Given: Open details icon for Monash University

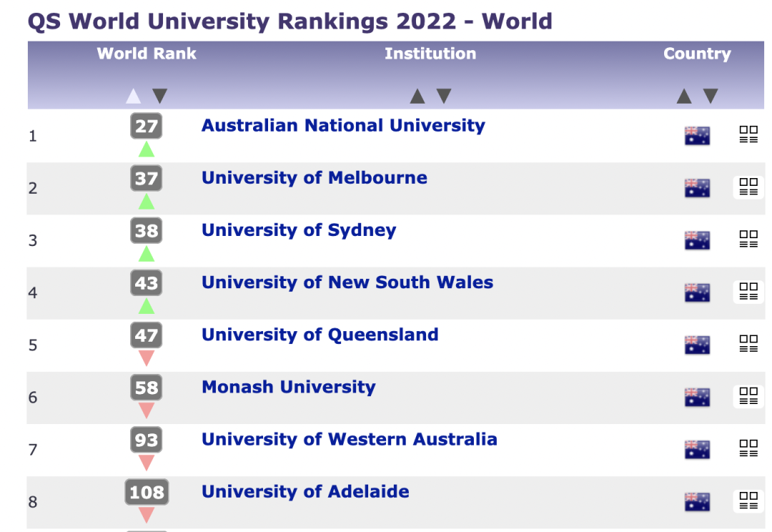Looking at the screenshot, I should (748, 396).
